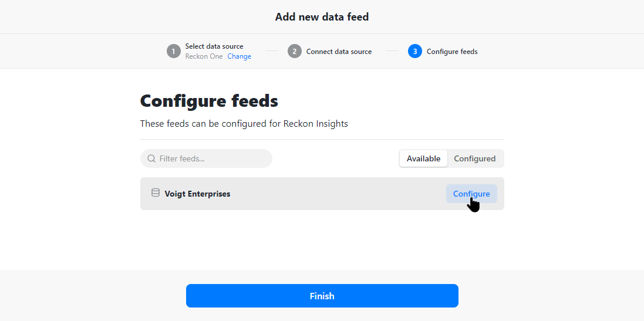Click the Add new data feed title

[x=322, y=17]
